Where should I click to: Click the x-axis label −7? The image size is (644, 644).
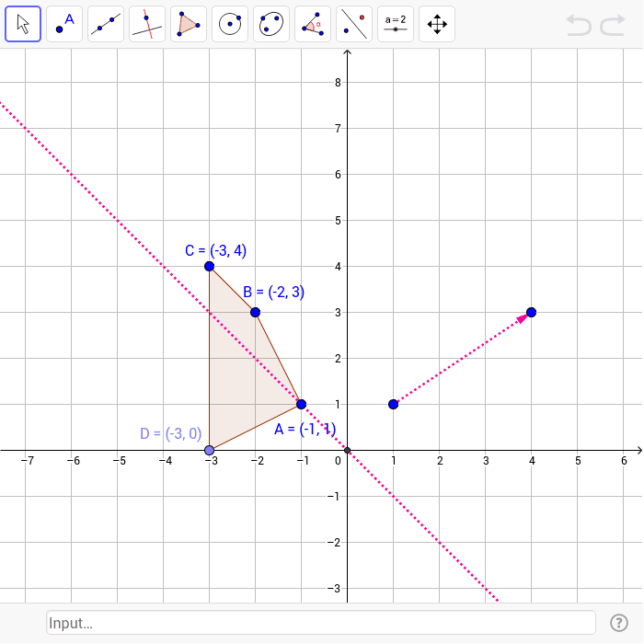pyautogui.click(x=28, y=461)
